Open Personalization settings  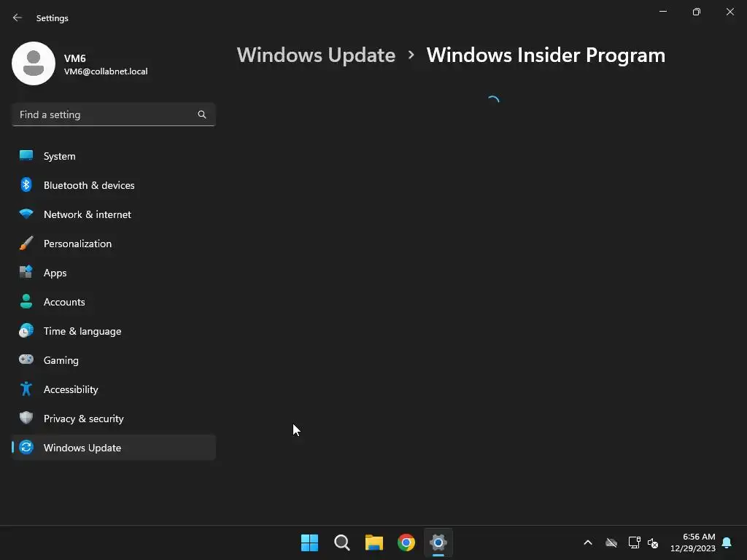[113, 244]
